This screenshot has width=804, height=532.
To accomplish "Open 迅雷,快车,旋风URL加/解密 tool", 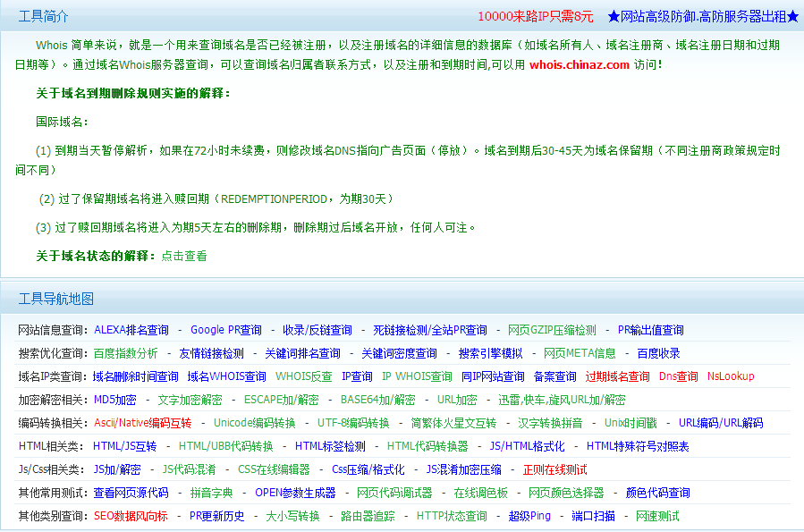I will click(562, 400).
